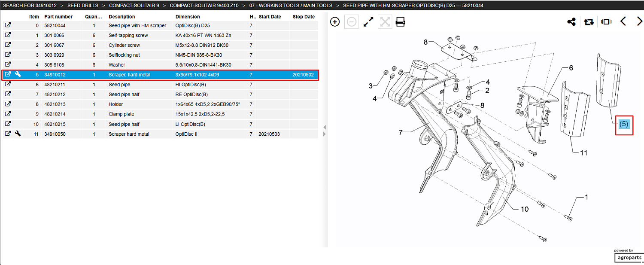This screenshot has width=644, height=265.
Task: Open external link icon for part 58210044
Action: [x=8, y=25]
